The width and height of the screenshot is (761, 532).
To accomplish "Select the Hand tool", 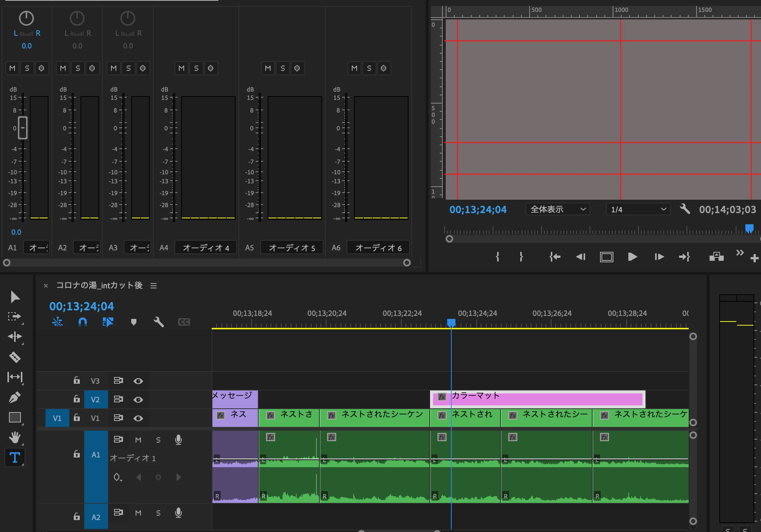I will (15, 437).
